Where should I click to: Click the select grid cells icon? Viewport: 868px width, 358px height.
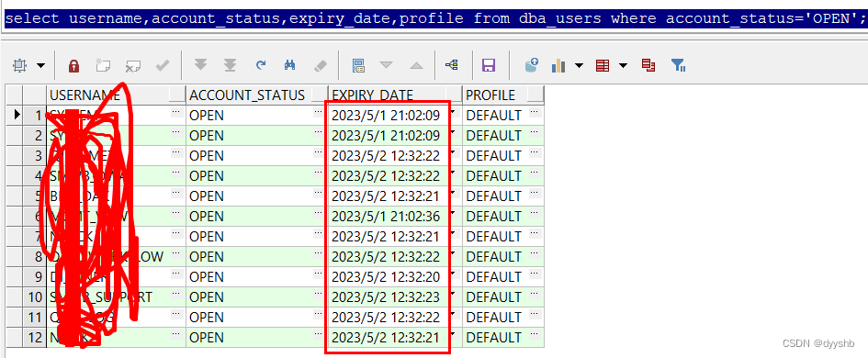pos(19,66)
